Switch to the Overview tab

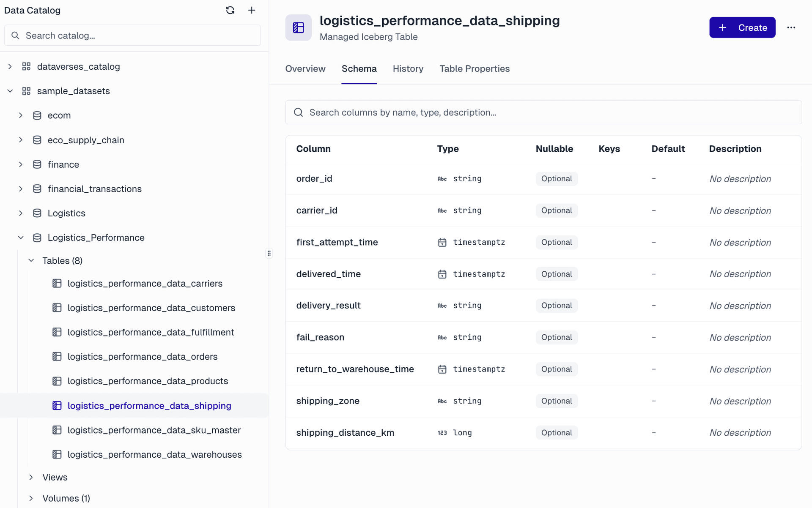click(x=305, y=68)
